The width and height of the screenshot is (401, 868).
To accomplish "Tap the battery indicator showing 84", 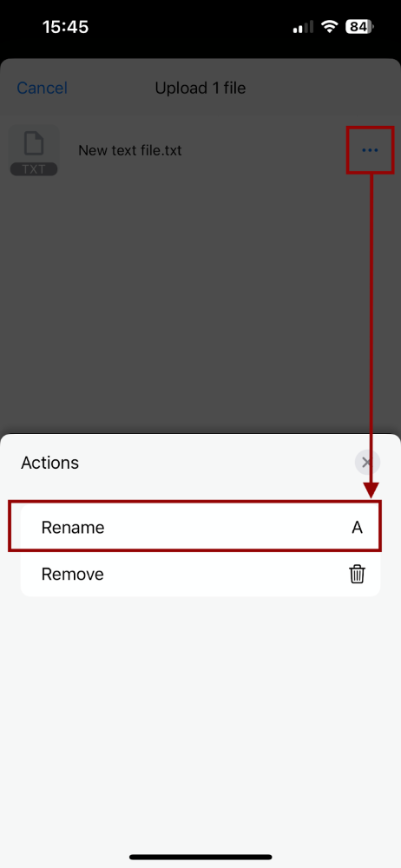I will [x=360, y=27].
